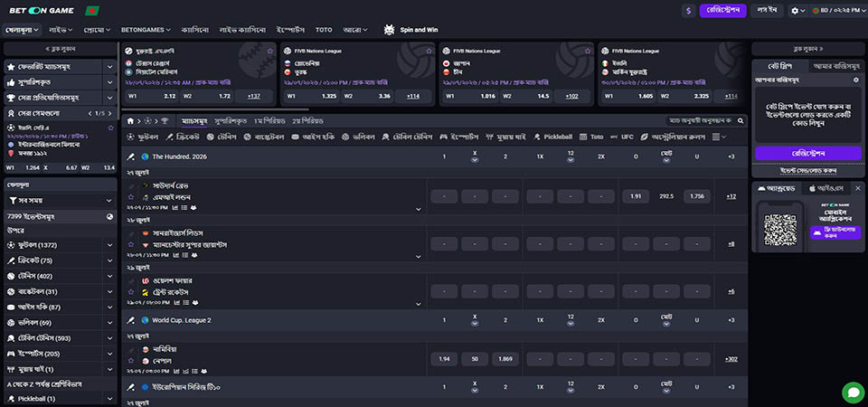Viewport: 868px width, 407px height.
Task: Toggle favorite star for Namibia vs Nepal
Action: pos(130,361)
